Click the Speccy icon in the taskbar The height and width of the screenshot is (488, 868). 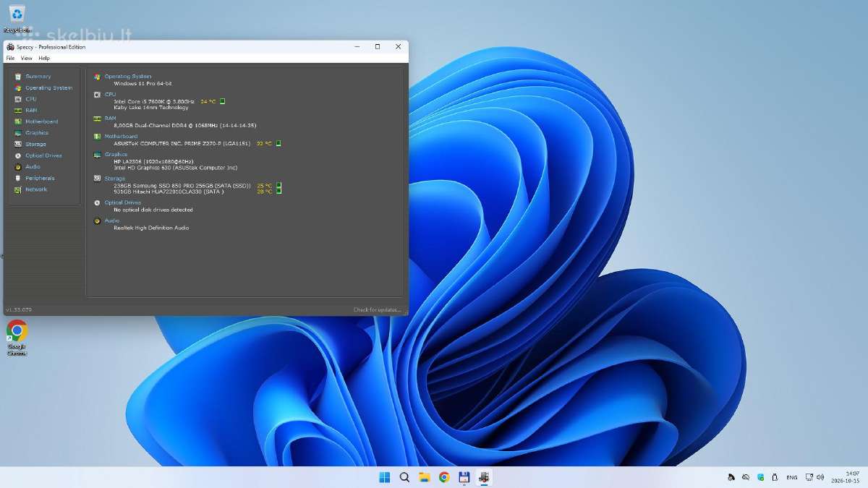[484, 477]
